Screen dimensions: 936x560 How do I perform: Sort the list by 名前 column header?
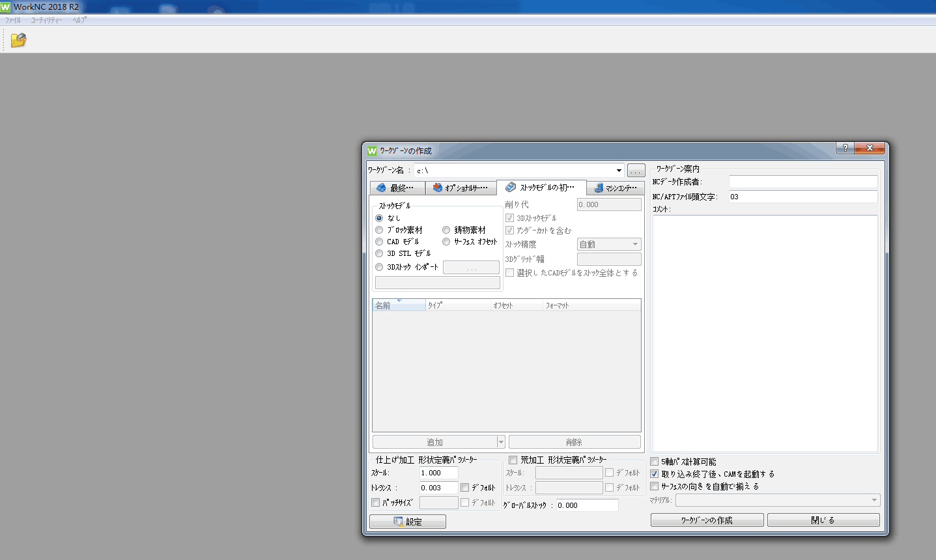399,305
